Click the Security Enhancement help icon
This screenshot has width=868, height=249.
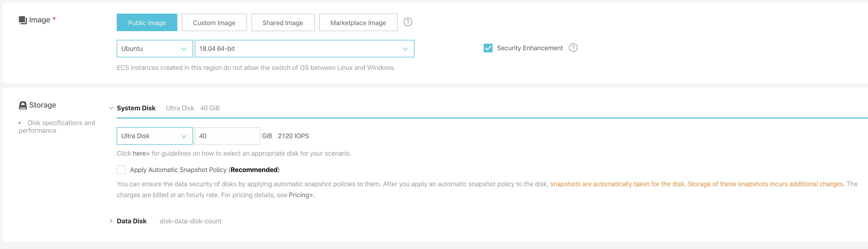[x=573, y=48]
